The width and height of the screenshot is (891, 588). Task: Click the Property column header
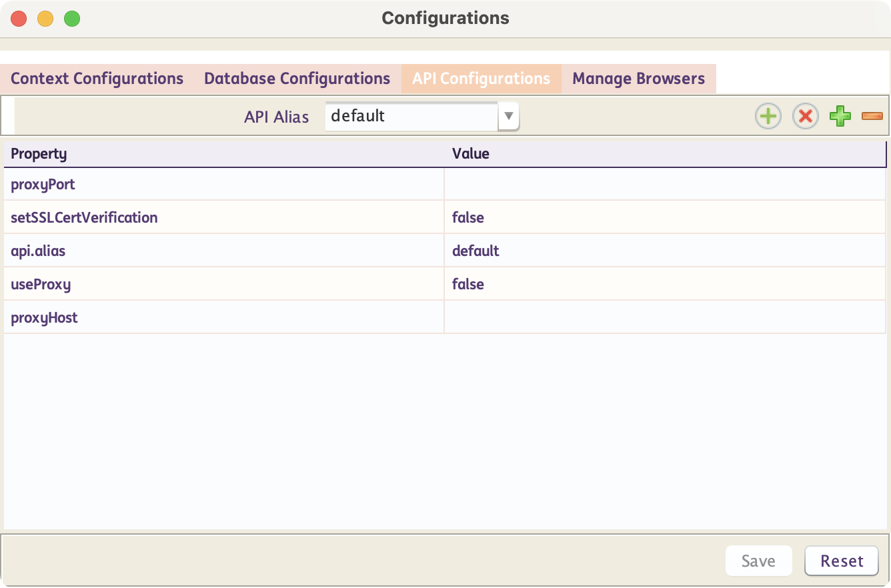(x=39, y=154)
